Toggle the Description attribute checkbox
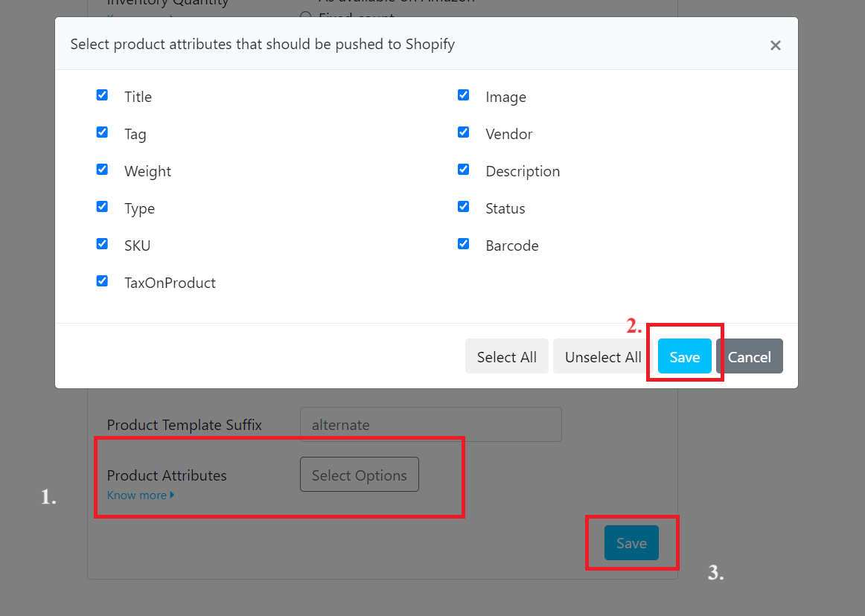The width and height of the screenshot is (865, 616). (x=463, y=170)
